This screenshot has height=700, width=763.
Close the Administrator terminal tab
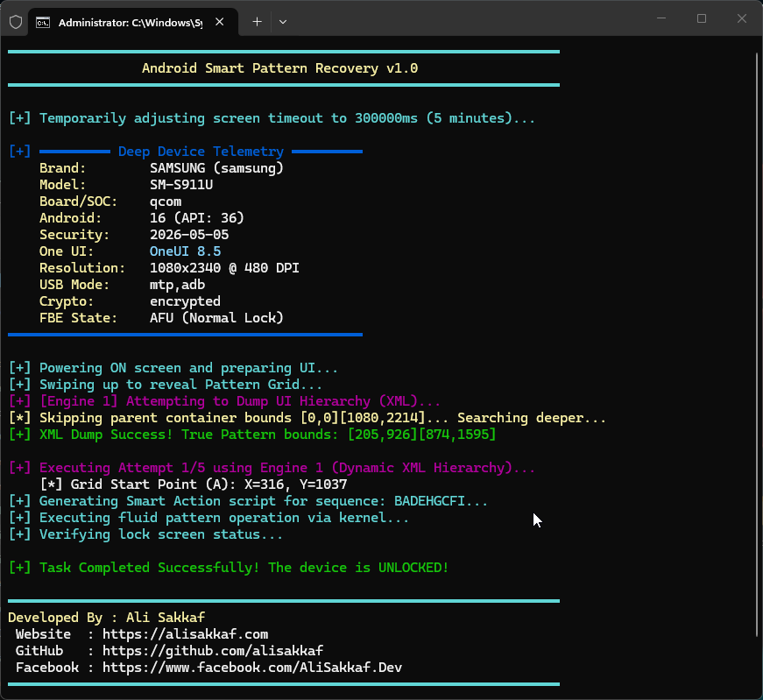[220, 22]
